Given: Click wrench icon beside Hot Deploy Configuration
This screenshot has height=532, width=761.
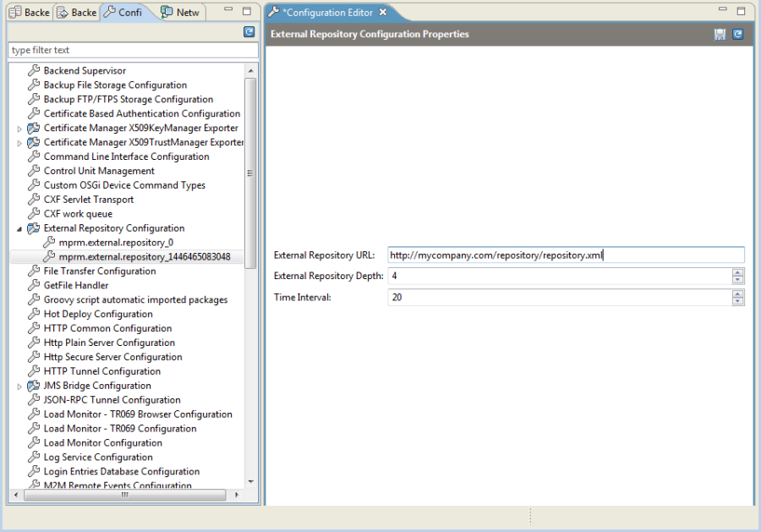Looking at the screenshot, I should [x=34, y=314].
